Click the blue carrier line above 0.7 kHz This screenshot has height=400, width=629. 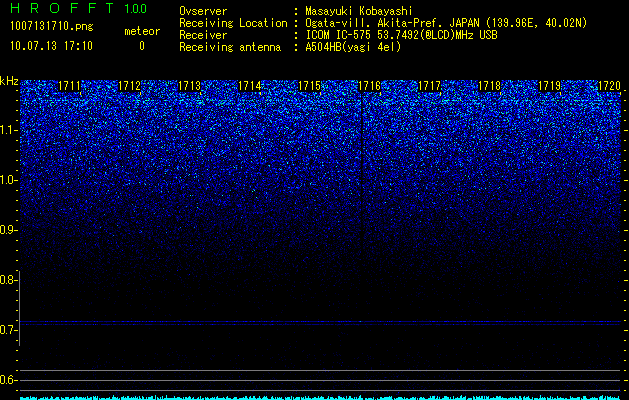pyautogui.click(x=320, y=322)
